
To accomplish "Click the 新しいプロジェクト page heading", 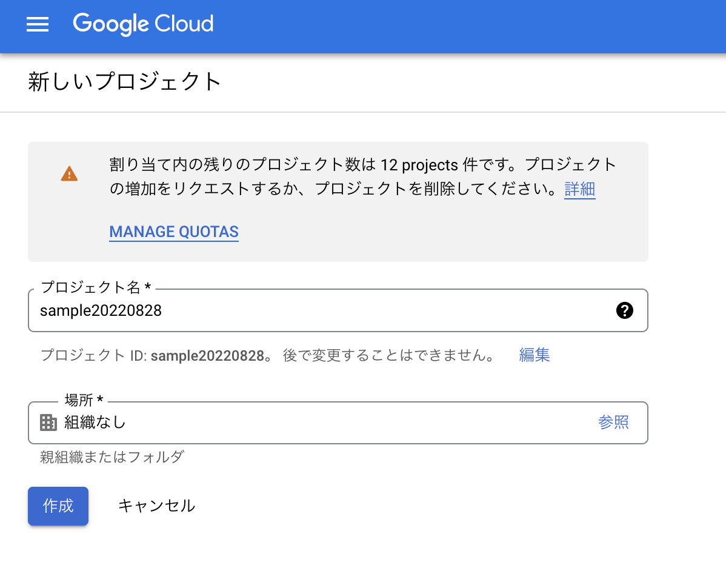I will tap(125, 82).
